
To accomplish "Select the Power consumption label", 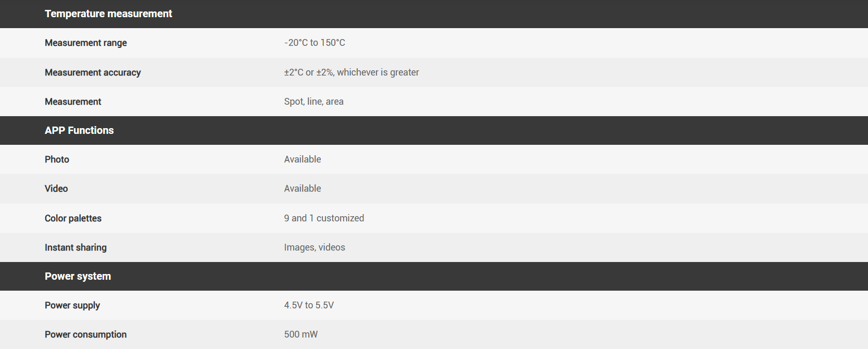I will [x=85, y=335].
